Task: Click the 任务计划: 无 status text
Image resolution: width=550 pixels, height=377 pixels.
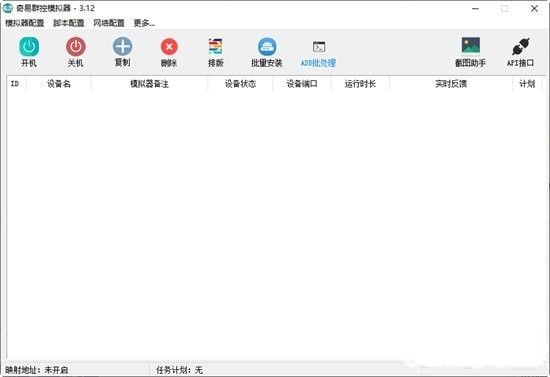Action: coord(179,370)
